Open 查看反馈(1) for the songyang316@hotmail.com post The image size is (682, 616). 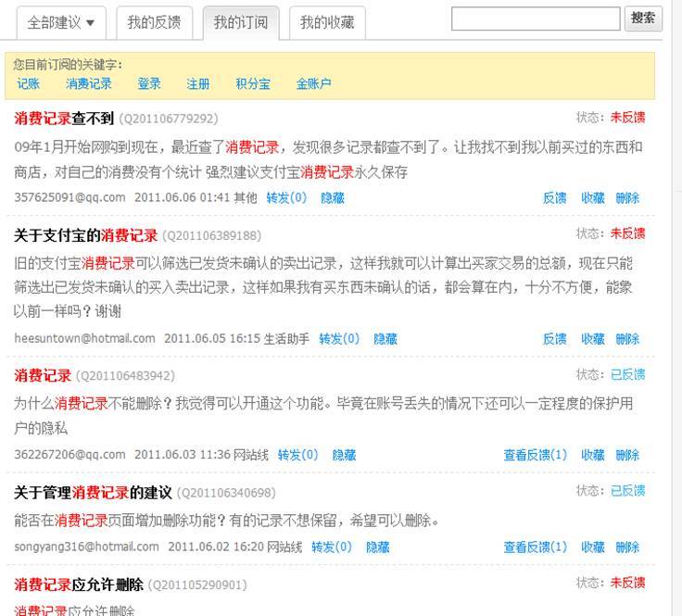pyautogui.click(x=535, y=547)
